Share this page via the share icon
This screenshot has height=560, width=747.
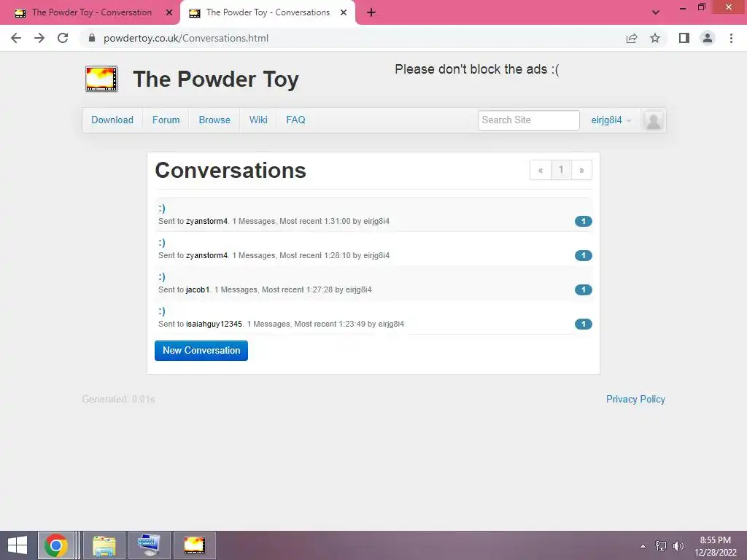point(632,38)
